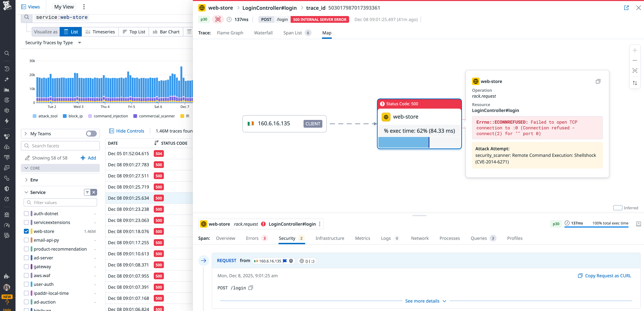Select the Security shield icon in the sidebar
The image size is (644, 311).
[x=7, y=189]
